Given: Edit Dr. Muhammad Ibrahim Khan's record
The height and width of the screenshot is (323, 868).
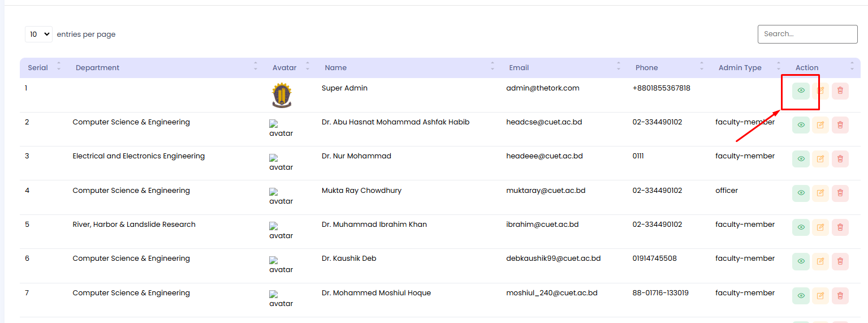Looking at the screenshot, I should pos(821,227).
